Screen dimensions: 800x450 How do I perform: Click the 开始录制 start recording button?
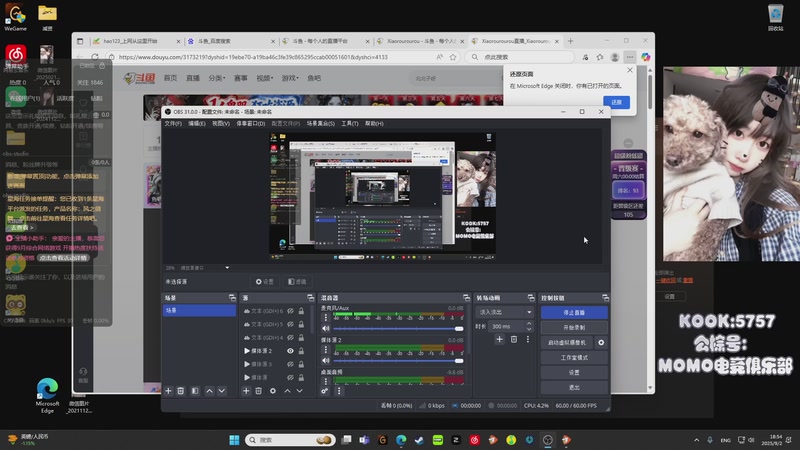pyautogui.click(x=574, y=328)
